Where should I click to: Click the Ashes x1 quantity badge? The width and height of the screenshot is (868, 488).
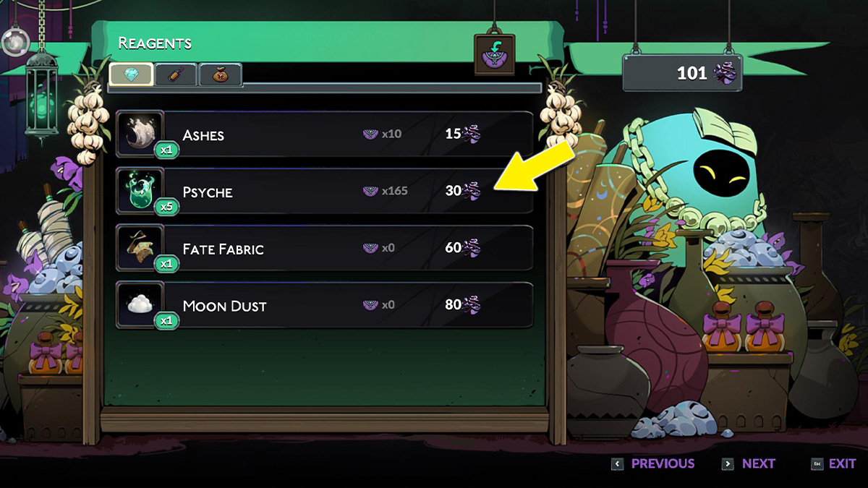(166, 150)
